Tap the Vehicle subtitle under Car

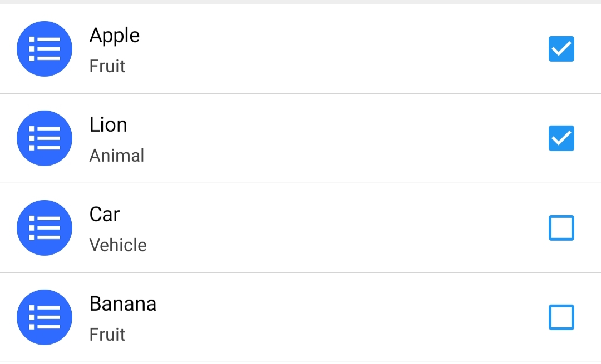tap(118, 245)
